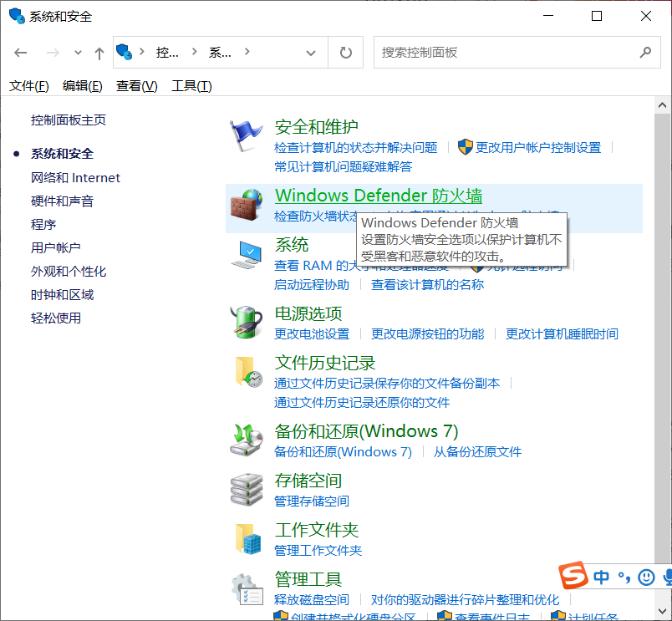Image resolution: width=672 pixels, height=621 pixels.
Task: Click the Sogou input S logo
Action: [575, 577]
